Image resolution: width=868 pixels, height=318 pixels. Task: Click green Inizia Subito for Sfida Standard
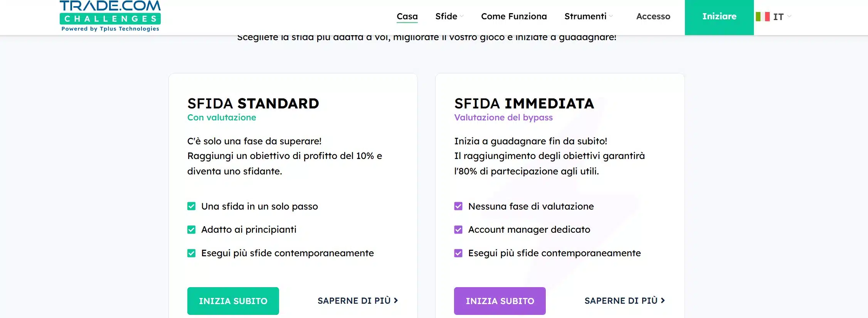tap(233, 301)
